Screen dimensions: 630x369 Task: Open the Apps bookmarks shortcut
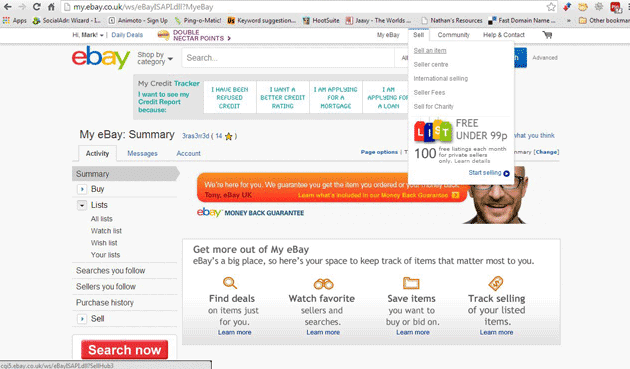click(x=14, y=20)
